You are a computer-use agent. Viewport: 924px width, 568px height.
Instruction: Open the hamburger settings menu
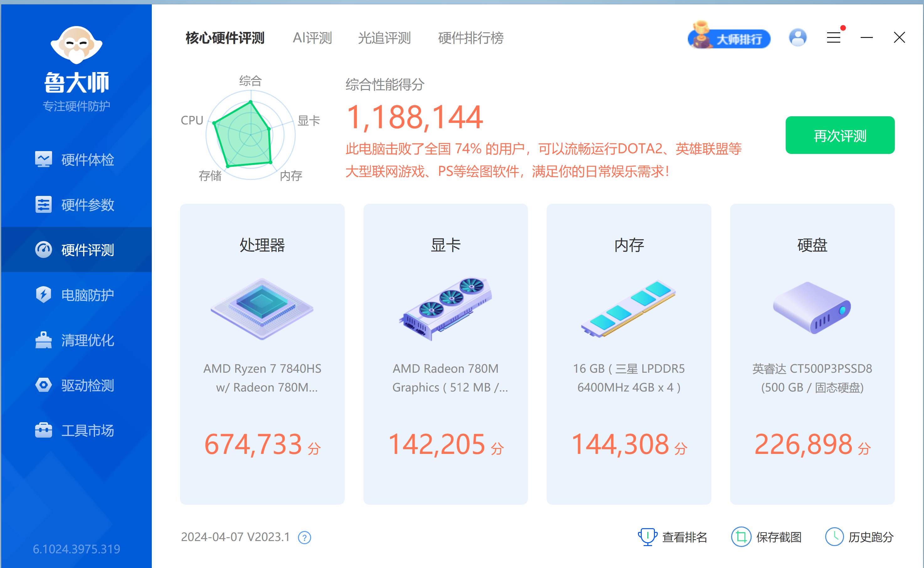(x=833, y=38)
